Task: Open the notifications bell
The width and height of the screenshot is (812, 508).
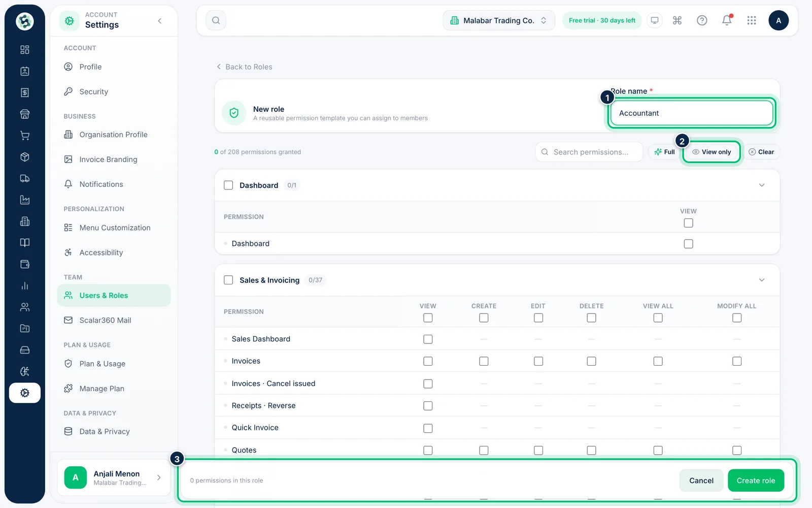Action: pos(727,20)
